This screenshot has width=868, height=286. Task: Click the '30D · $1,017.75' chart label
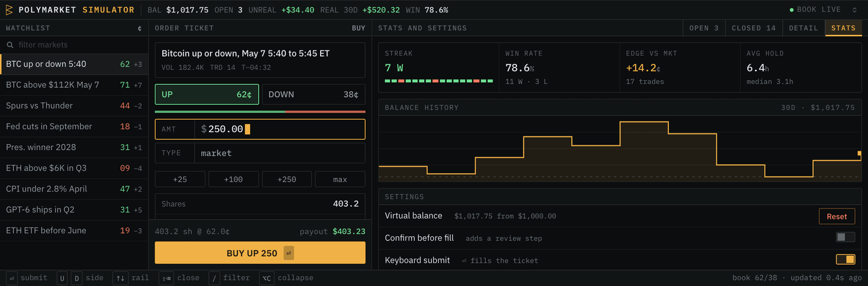click(818, 108)
